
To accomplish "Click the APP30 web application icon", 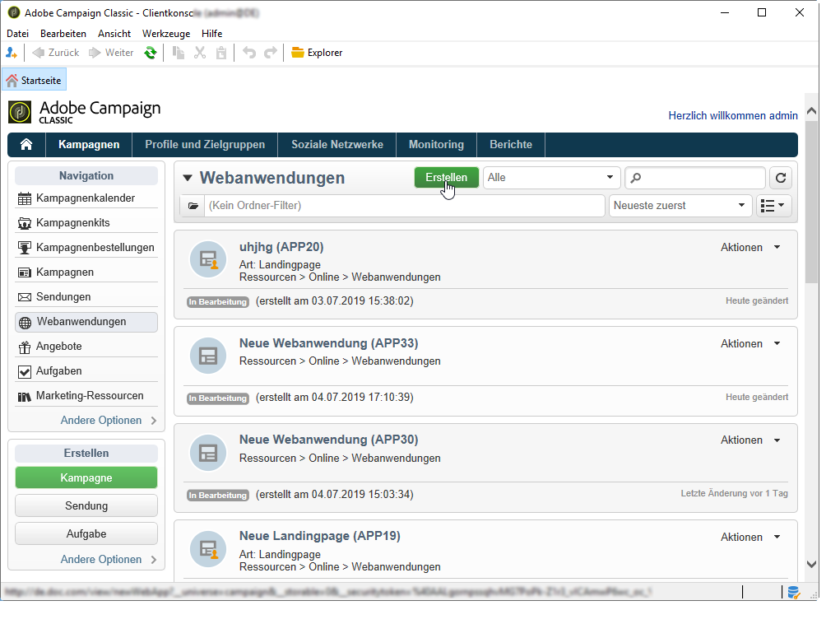I will click(x=208, y=453).
